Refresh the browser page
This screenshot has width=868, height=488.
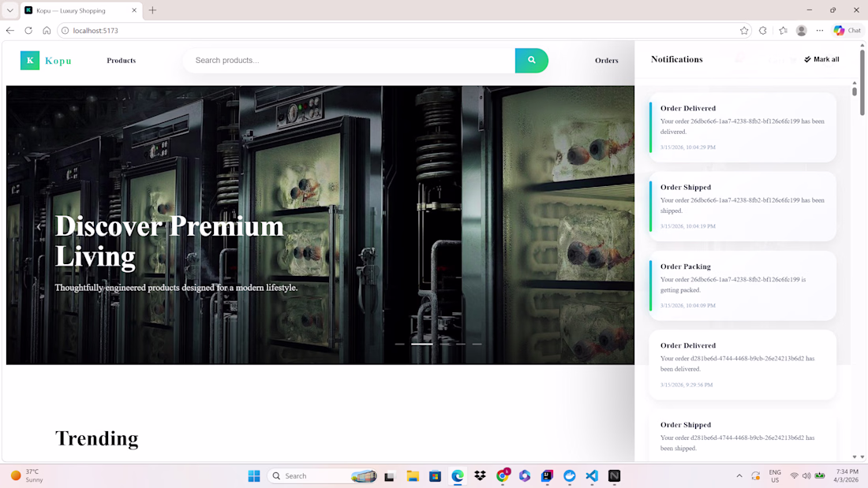tap(28, 31)
